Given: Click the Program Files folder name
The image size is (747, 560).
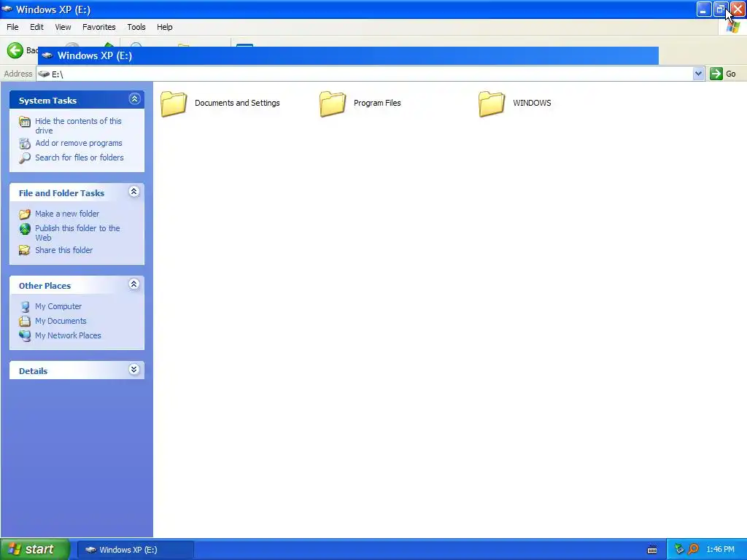Looking at the screenshot, I should click(377, 103).
